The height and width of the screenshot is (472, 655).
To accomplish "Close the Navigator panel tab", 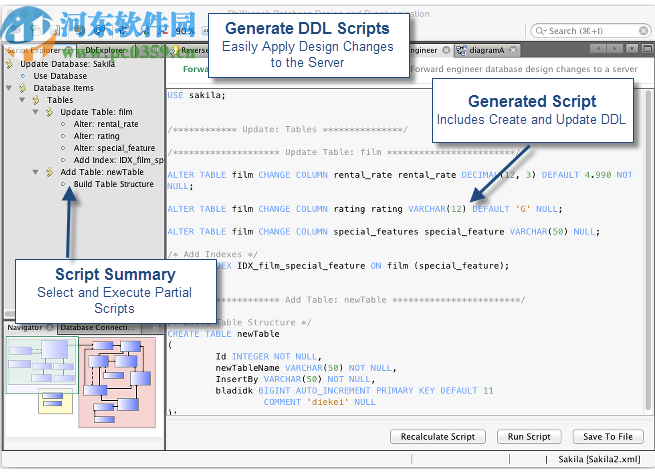I will pos(50,327).
